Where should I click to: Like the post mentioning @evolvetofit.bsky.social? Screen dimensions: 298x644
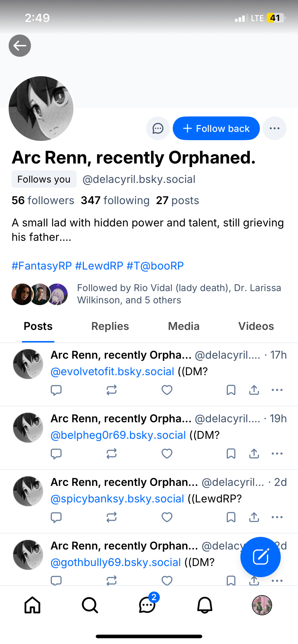tap(167, 390)
